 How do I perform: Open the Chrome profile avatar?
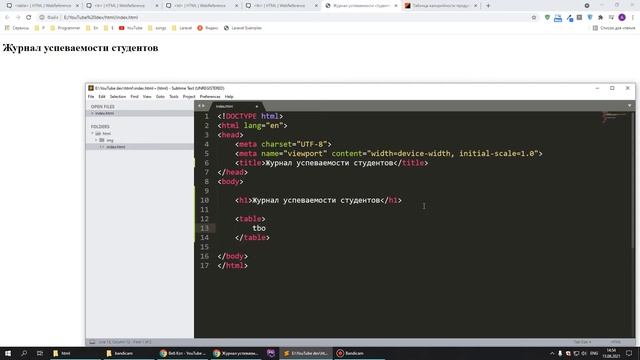click(x=622, y=18)
